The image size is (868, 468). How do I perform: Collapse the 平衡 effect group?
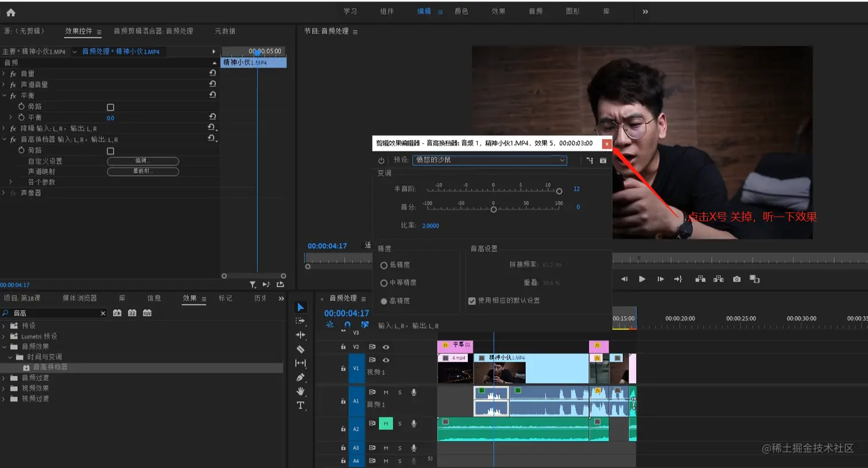pos(4,95)
